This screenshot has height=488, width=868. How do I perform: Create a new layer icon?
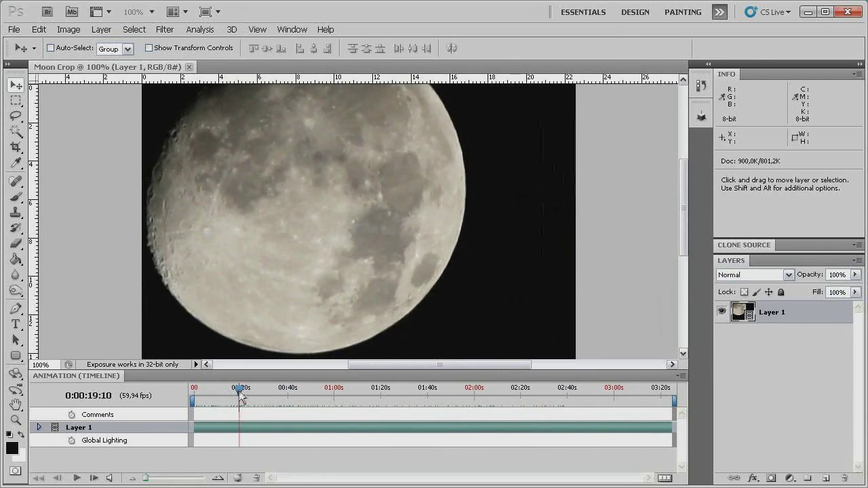click(826, 478)
